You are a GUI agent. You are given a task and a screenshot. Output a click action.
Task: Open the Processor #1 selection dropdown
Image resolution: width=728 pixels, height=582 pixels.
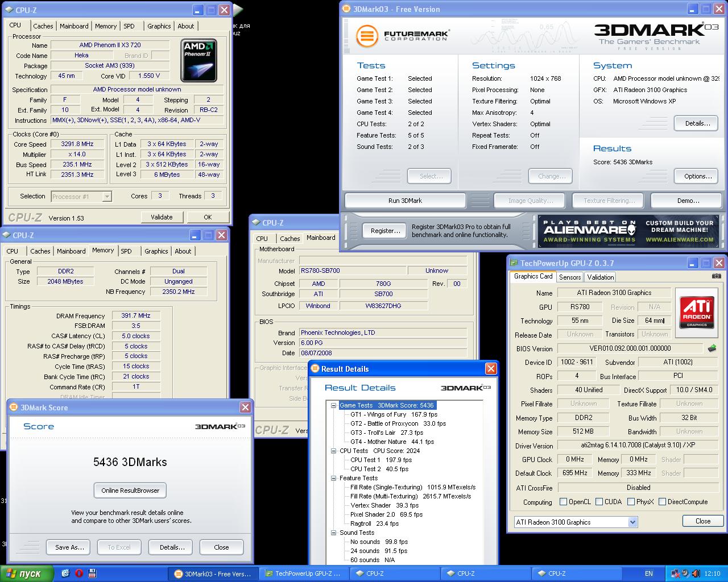click(x=107, y=197)
